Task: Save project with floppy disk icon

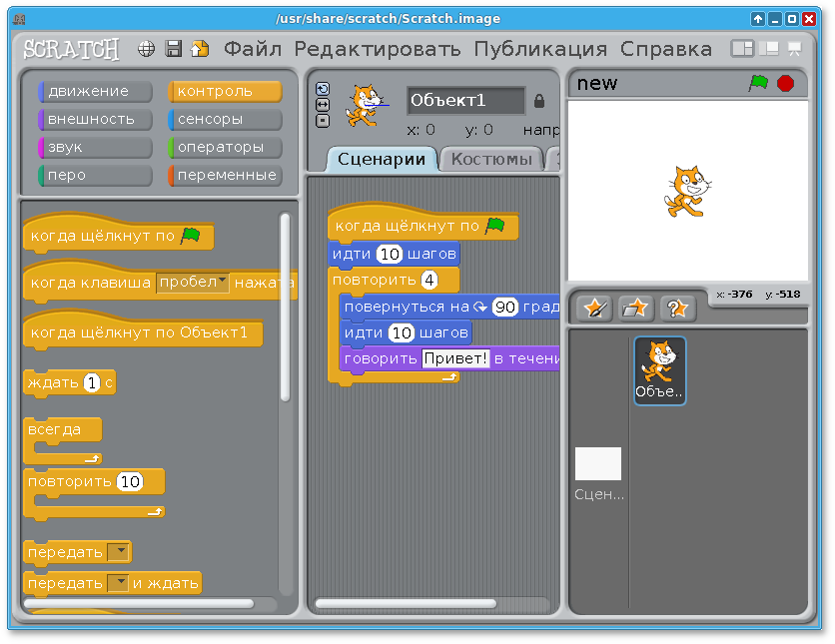Action: [x=173, y=49]
